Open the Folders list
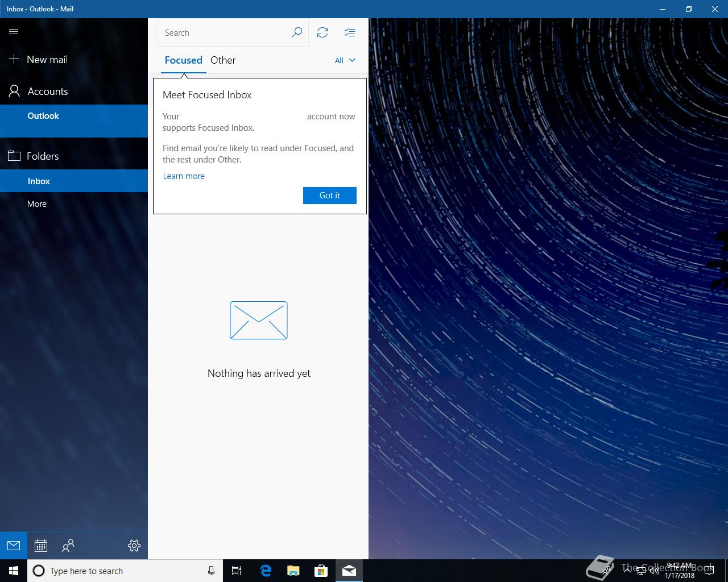Viewport: 728px width, 582px height. [74, 156]
